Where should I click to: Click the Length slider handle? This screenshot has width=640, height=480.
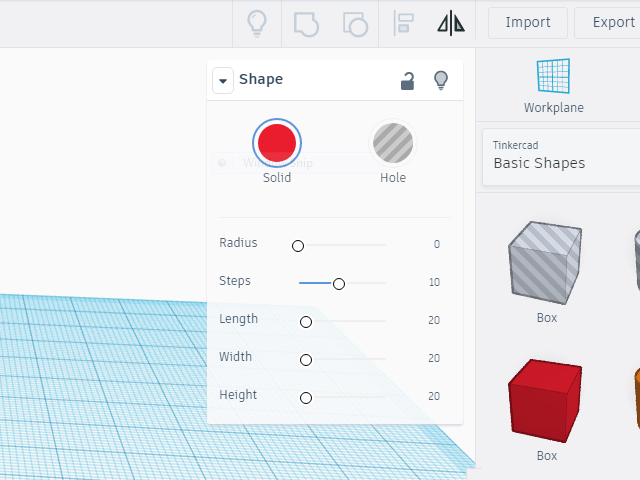pyautogui.click(x=306, y=322)
